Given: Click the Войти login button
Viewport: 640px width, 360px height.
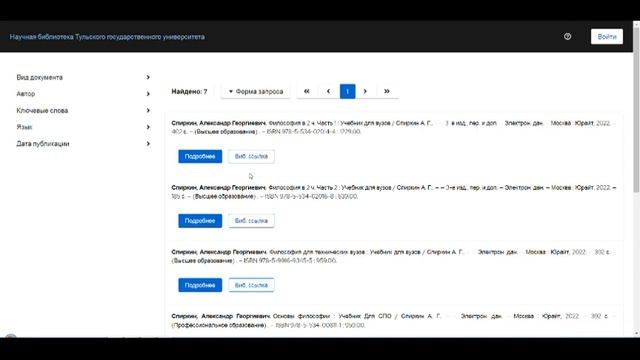Looking at the screenshot, I should coord(607,36).
